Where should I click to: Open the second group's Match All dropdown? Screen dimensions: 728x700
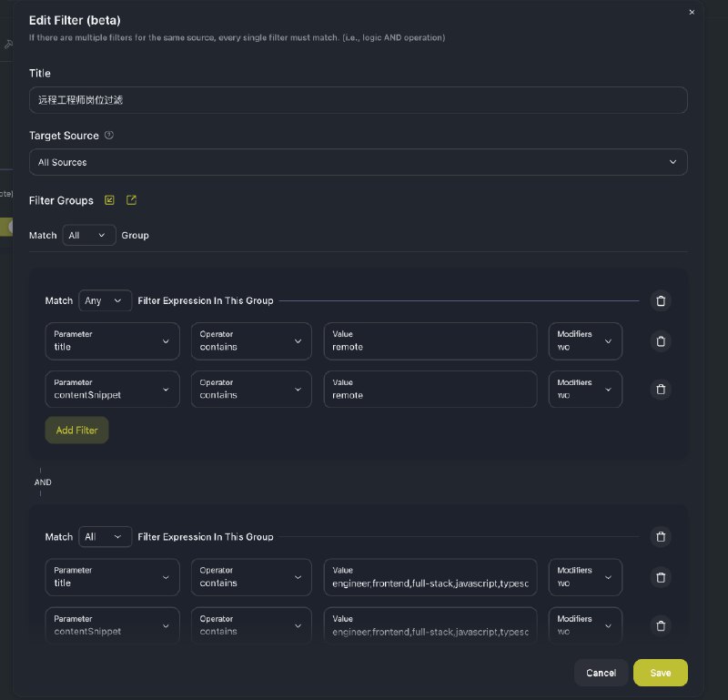(105, 537)
